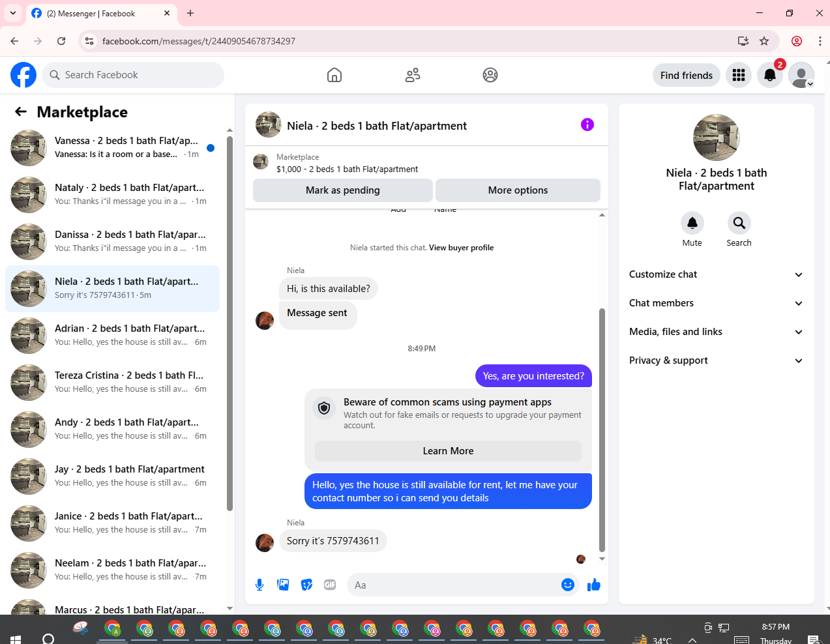
Task: Click Niela's avatar beside last message
Action: pyautogui.click(x=265, y=543)
